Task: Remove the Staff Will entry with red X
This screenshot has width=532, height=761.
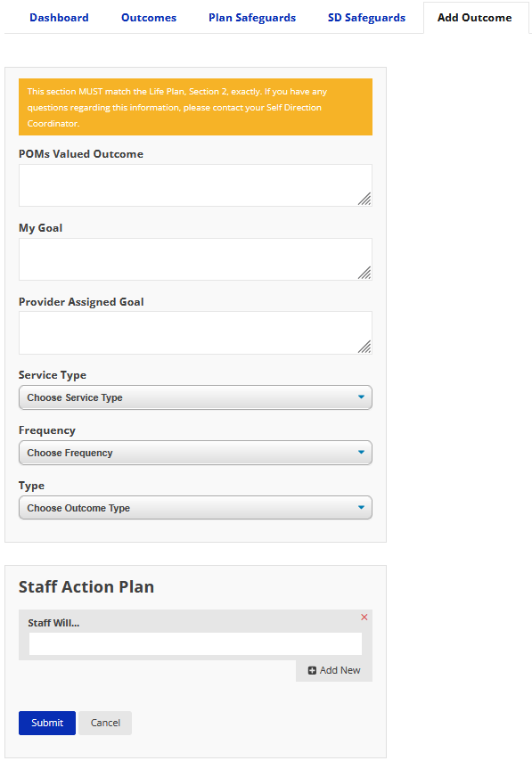Action: coord(364,618)
